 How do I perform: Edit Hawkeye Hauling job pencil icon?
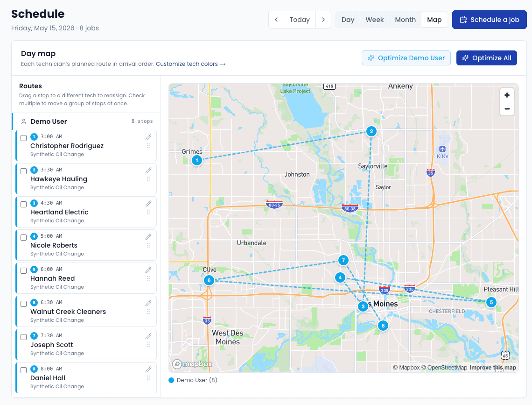click(x=148, y=171)
